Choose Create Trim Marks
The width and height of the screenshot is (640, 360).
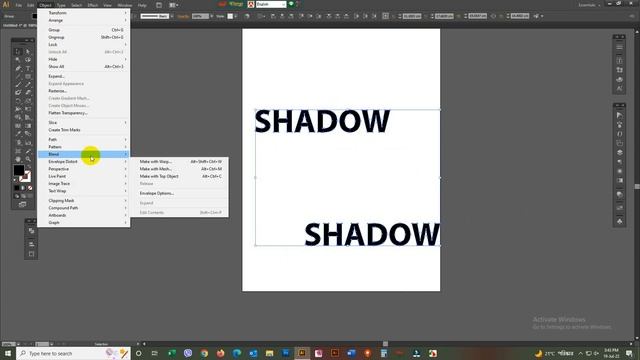click(84, 130)
